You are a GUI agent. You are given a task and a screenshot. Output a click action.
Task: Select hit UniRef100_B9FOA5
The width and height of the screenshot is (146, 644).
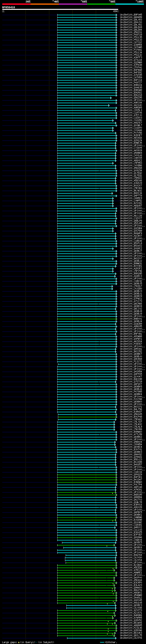[x=131, y=15]
